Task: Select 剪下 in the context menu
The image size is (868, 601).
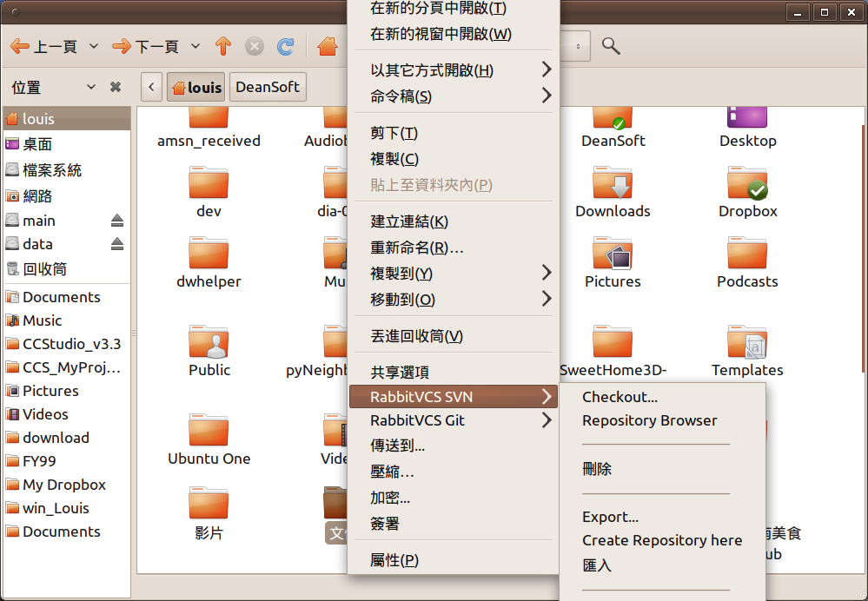Action: pyautogui.click(x=453, y=133)
